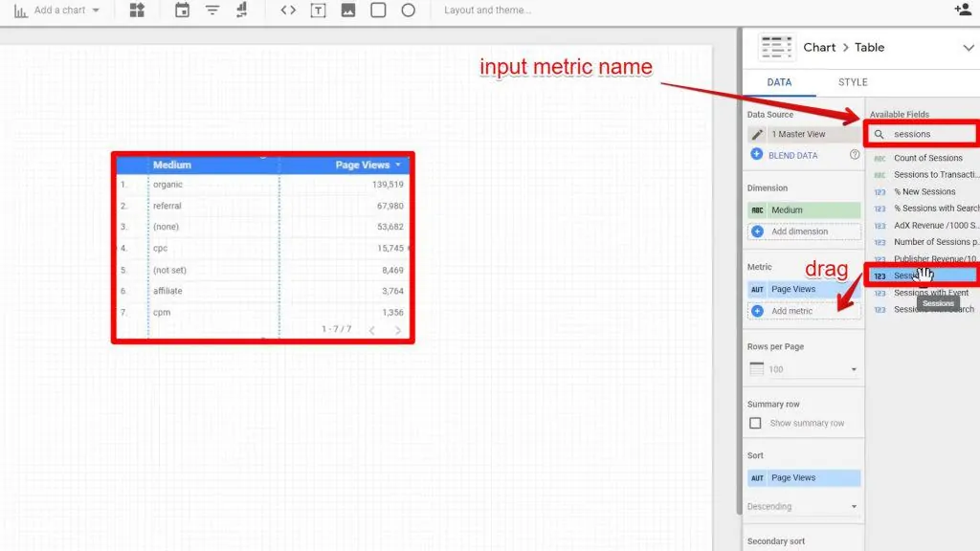
Task: Switch to the STYLE tab
Action: coord(852,82)
